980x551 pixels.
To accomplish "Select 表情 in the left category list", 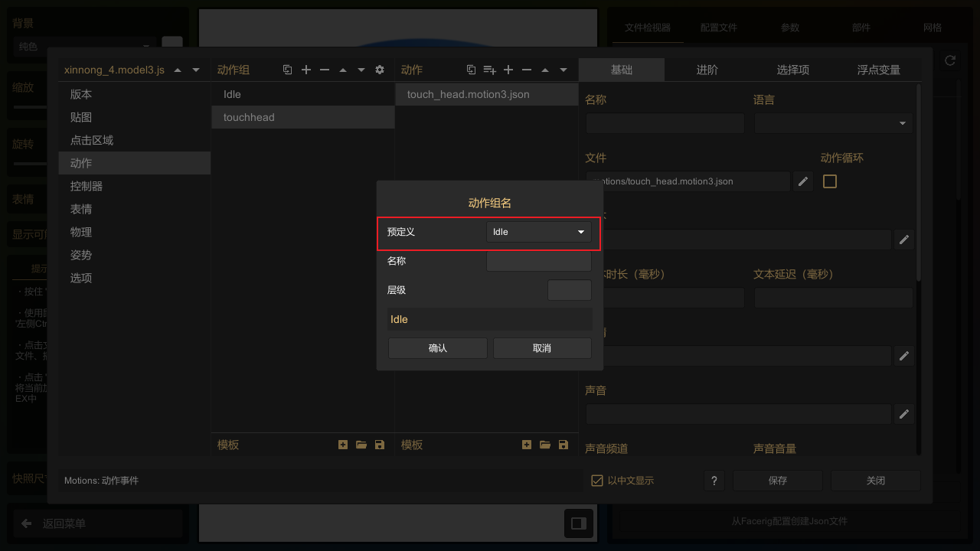I will pos(81,209).
